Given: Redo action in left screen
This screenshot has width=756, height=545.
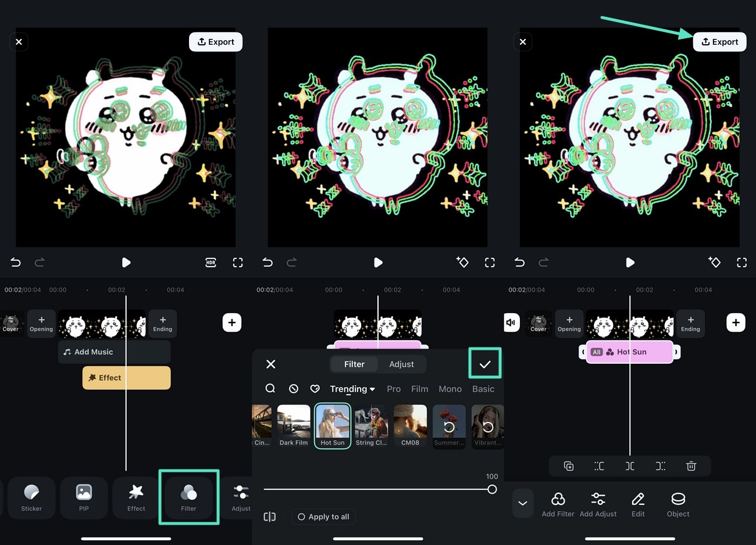Looking at the screenshot, I should (x=40, y=263).
